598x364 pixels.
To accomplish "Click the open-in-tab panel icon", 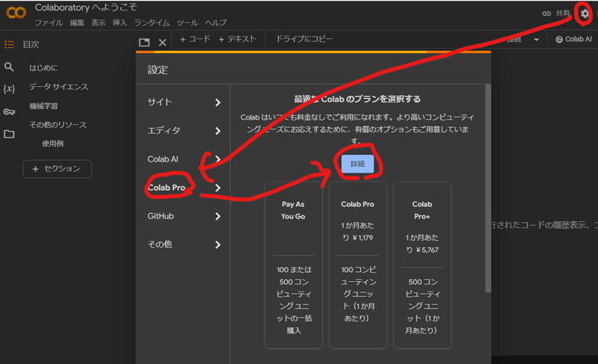I will [x=144, y=43].
